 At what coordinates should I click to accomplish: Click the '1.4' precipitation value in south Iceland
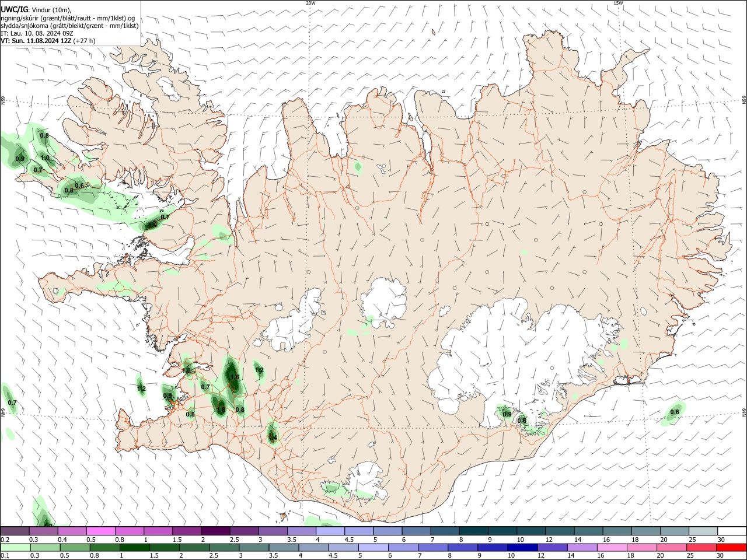(x=273, y=437)
